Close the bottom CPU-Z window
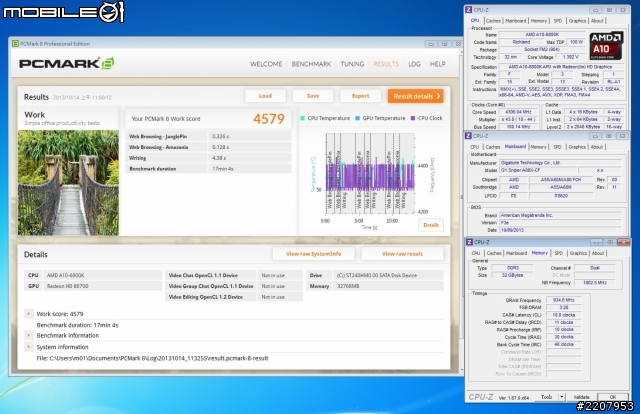This screenshot has height=414, width=640. (x=623, y=242)
